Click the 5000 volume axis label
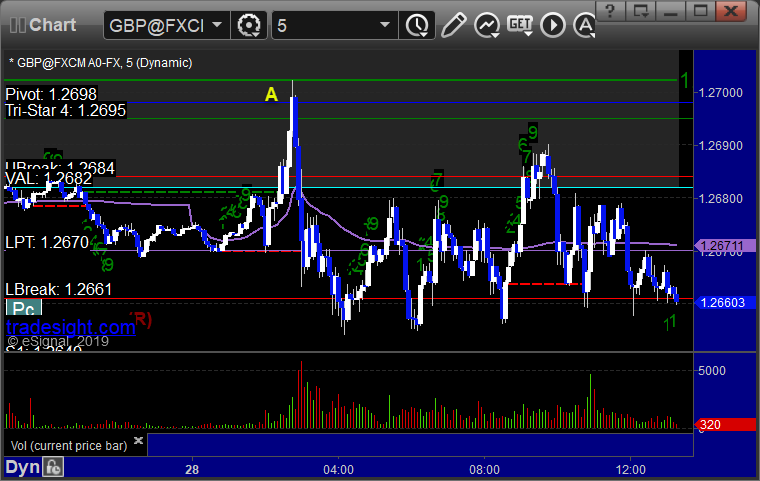This screenshot has width=760, height=481. (x=712, y=370)
